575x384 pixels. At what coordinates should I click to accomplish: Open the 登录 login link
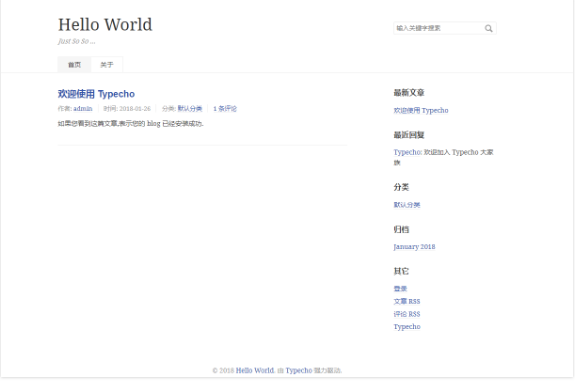(x=400, y=289)
